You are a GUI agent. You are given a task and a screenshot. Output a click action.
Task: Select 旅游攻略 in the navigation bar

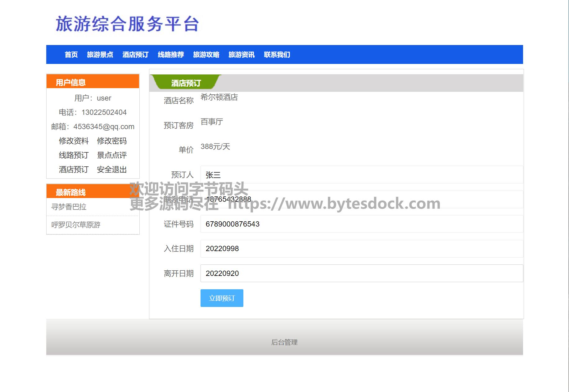pos(206,55)
